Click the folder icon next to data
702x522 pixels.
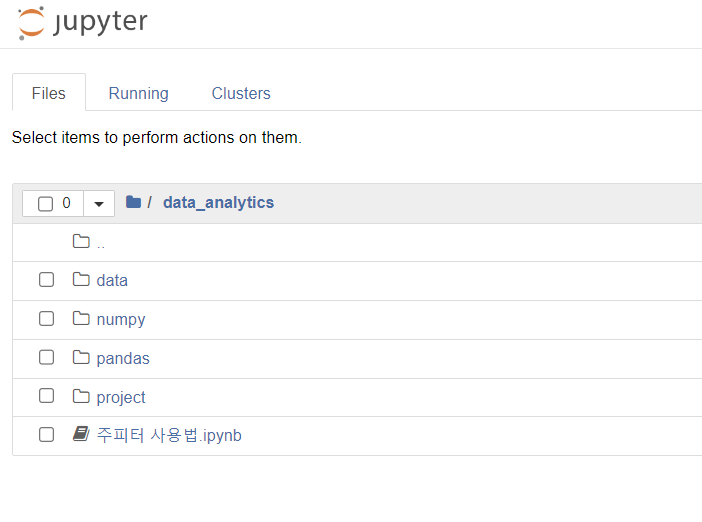click(x=81, y=280)
